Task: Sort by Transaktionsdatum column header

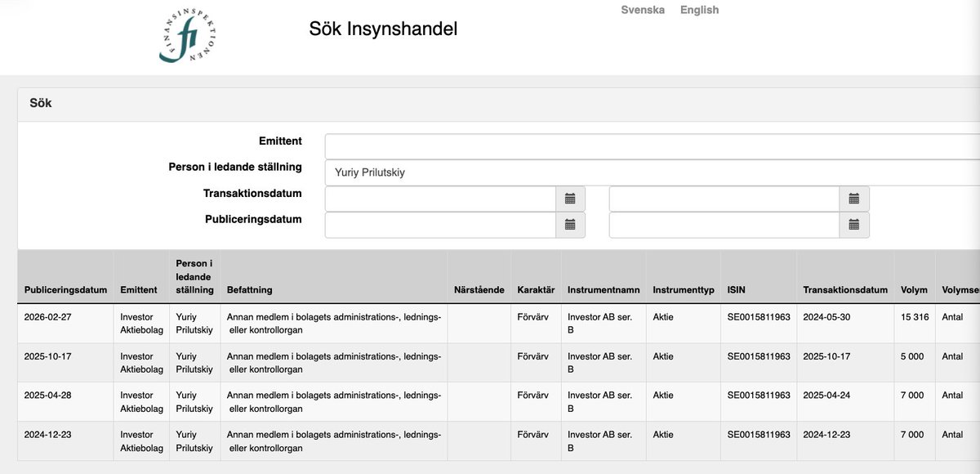Action: tap(845, 290)
